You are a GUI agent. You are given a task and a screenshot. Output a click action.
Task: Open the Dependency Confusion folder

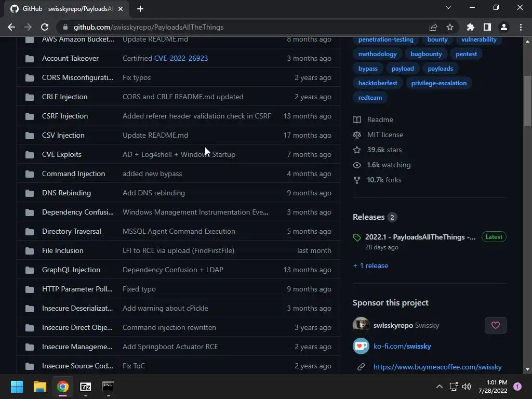click(78, 212)
